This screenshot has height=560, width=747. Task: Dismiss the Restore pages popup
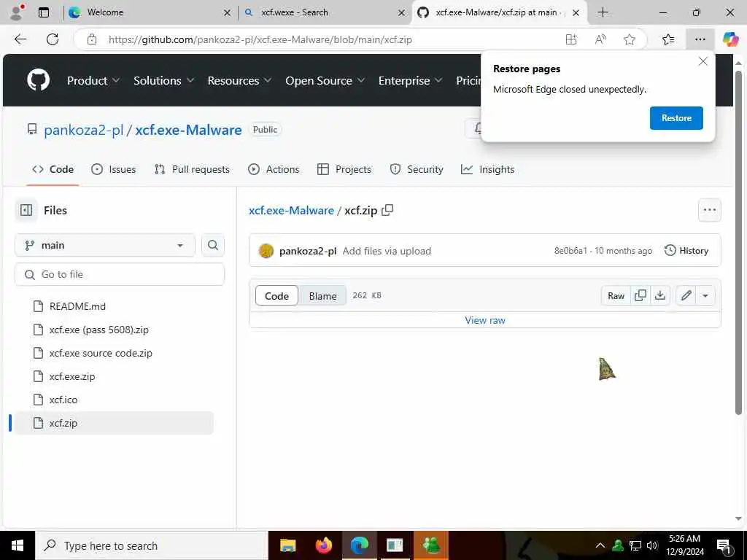(703, 61)
